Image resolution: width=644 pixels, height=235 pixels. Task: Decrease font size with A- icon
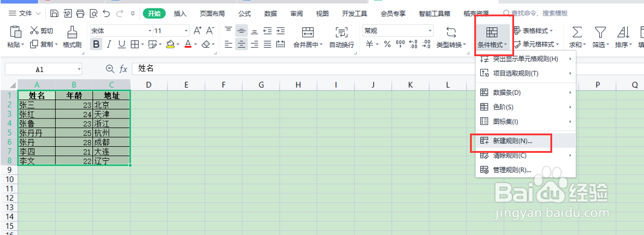[210, 30]
